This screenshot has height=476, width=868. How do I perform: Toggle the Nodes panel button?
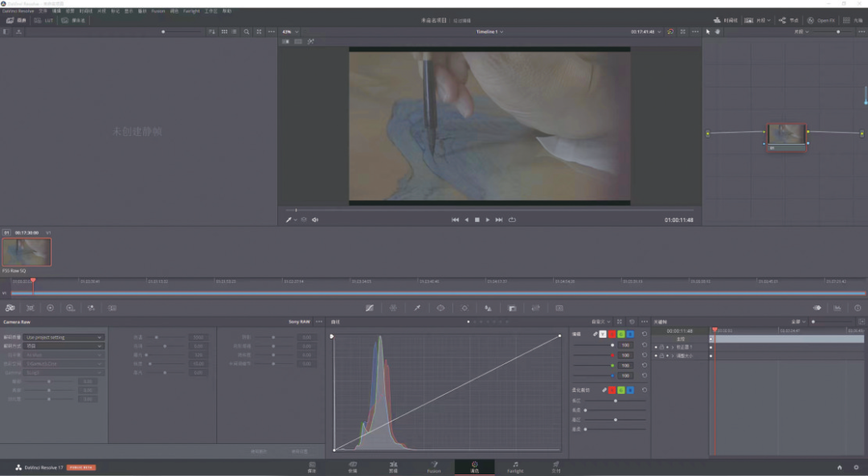click(788, 20)
